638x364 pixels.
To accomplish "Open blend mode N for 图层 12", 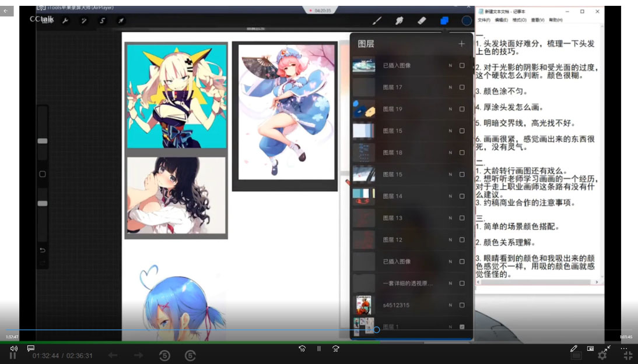I will (450, 240).
